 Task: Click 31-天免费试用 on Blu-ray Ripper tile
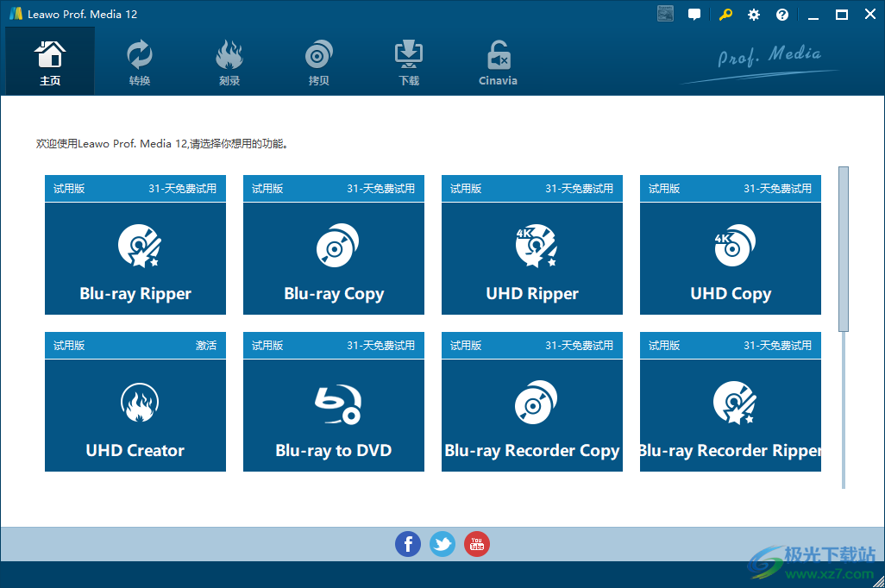click(182, 189)
